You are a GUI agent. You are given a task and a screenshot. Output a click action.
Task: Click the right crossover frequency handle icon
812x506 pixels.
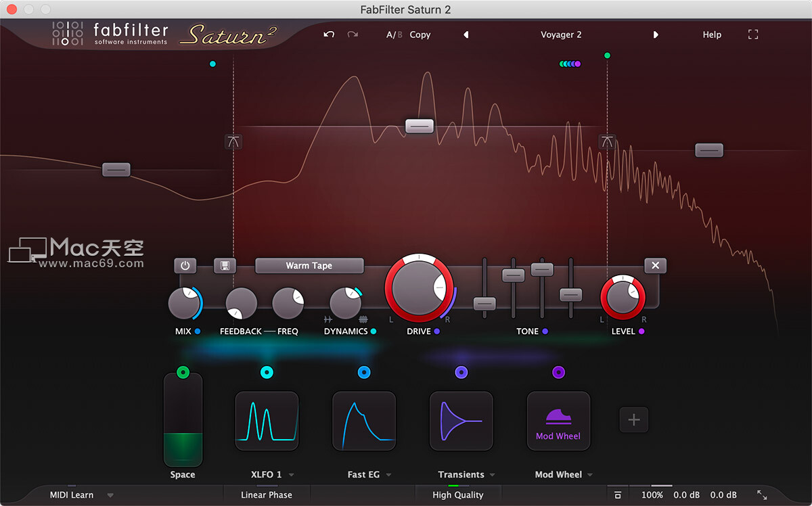[607, 141]
